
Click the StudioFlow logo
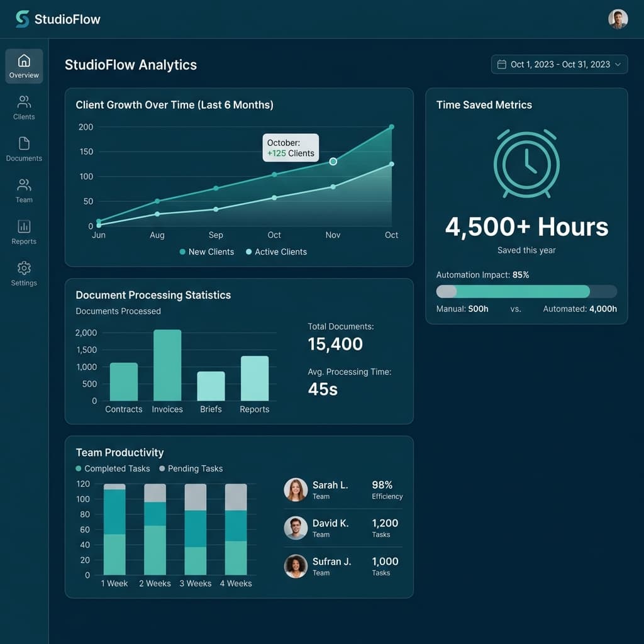pyautogui.click(x=58, y=19)
